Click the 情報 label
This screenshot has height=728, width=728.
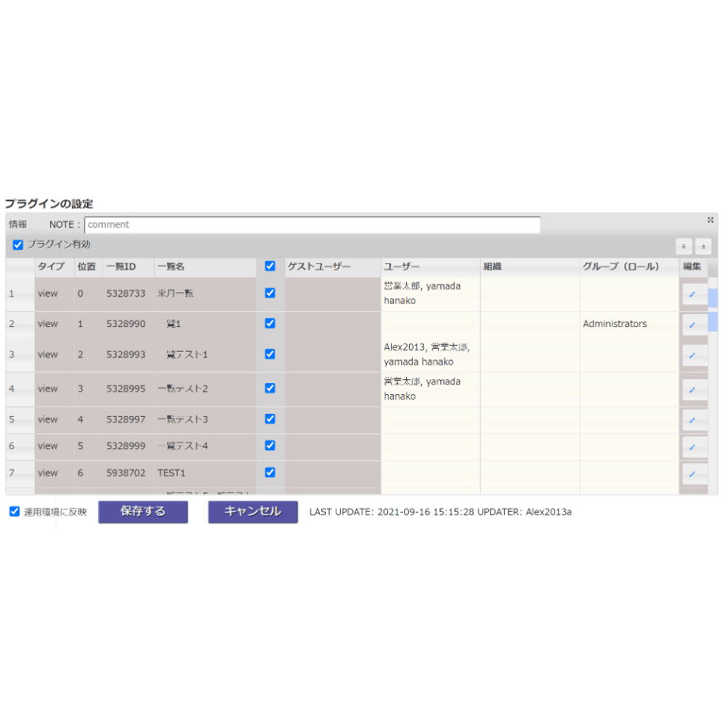pos(17,224)
